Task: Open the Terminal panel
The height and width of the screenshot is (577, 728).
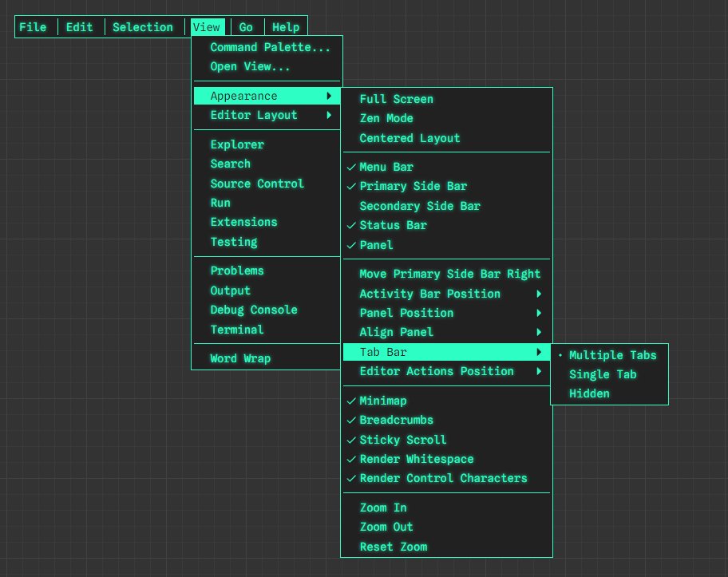Action: tap(267, 330)
